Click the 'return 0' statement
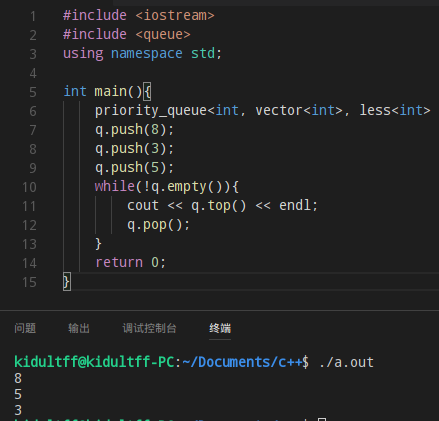 (x=130, y=263)
